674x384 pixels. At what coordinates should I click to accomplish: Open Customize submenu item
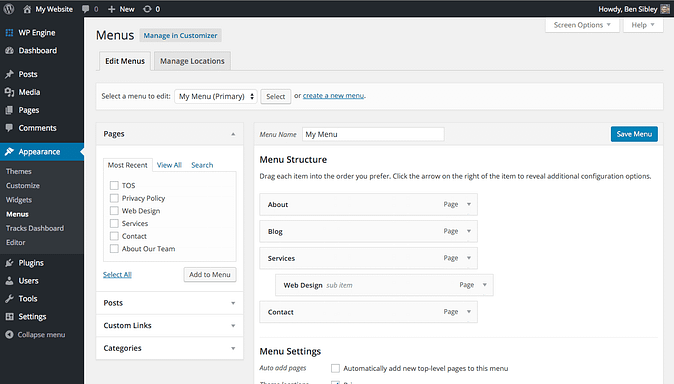23,185
